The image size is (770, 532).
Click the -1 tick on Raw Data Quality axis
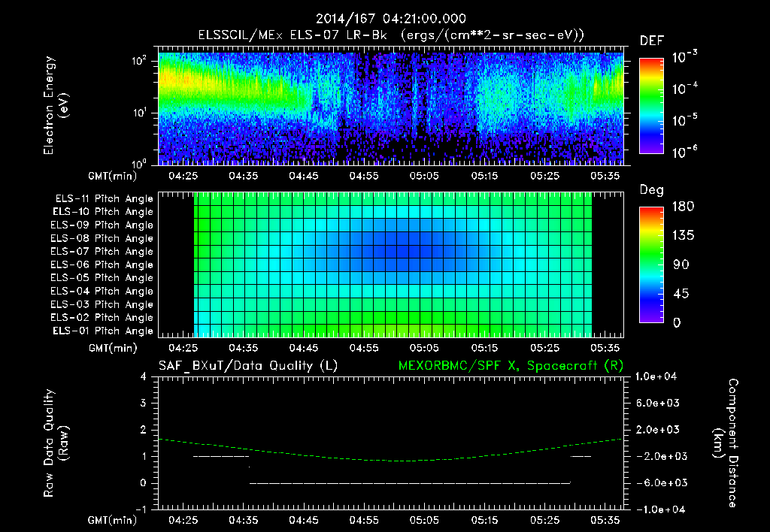(x=141, y=509)
